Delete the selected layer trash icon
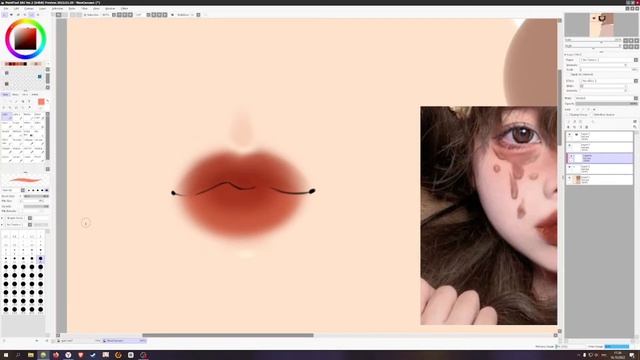Screen dimensions: 640x360 (587, 127)
